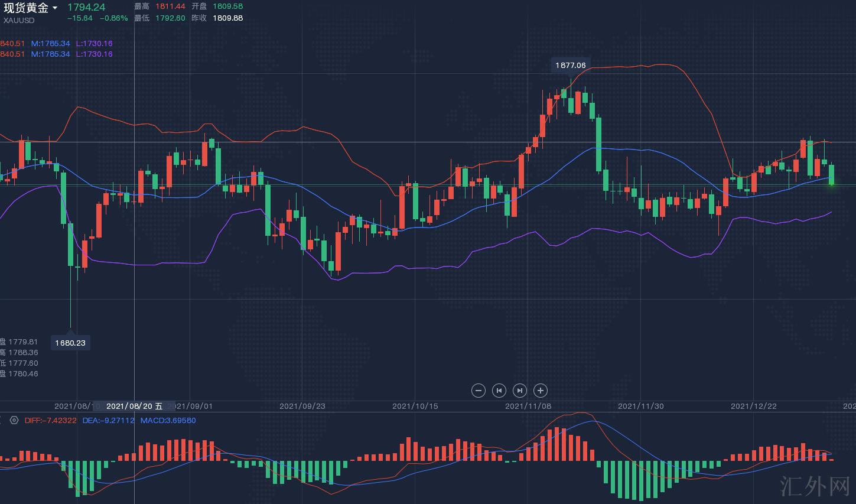Click the 2021/09/23 date on time axis

(x=302, y=406)
